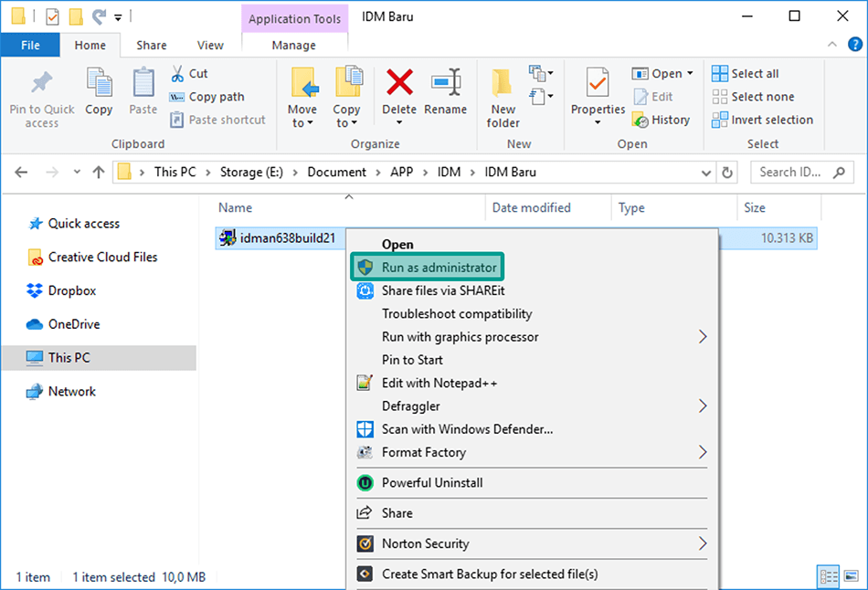Open Customize Quick Access Toolbar dropdown

118,17
